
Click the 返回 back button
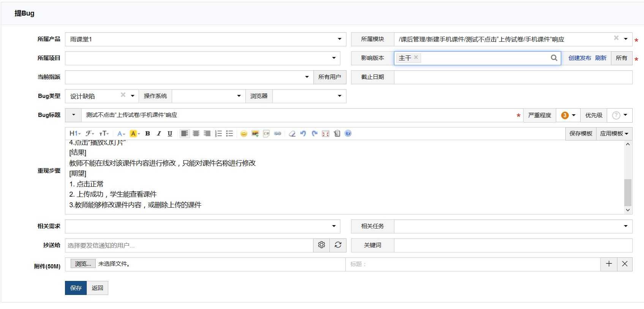click(x=97, y=288)
